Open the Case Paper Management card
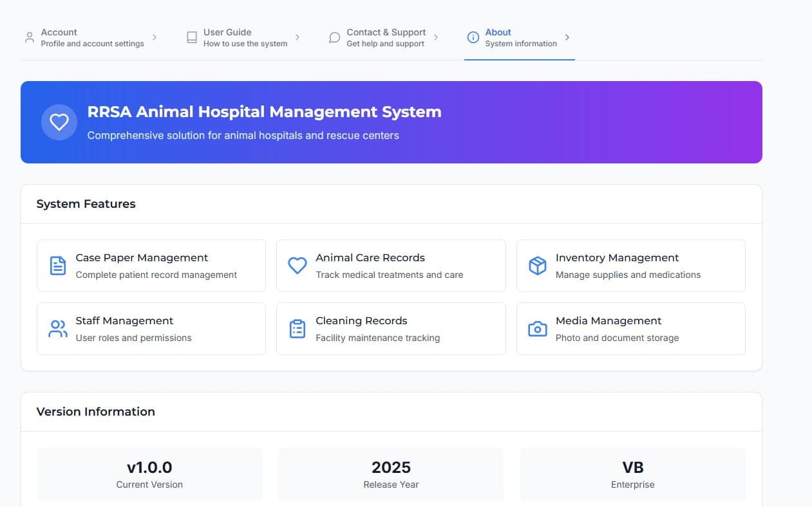The image size is (812, 507). click(151, 266)
